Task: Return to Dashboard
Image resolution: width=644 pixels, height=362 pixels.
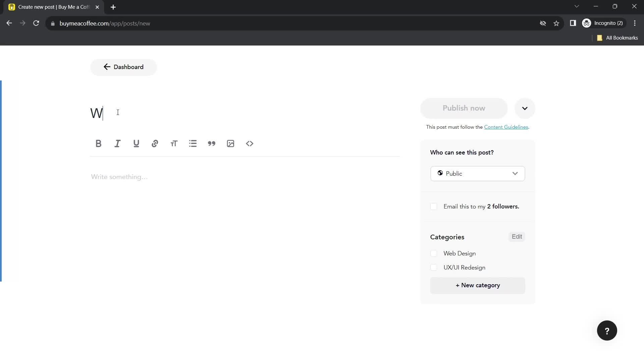Action: point(123,67)
